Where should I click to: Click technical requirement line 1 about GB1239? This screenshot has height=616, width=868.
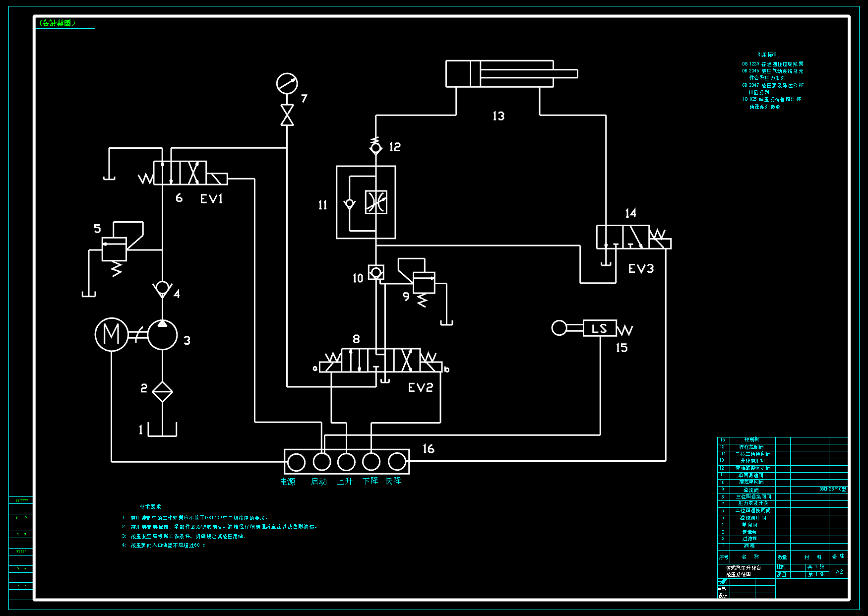[195, 518]
